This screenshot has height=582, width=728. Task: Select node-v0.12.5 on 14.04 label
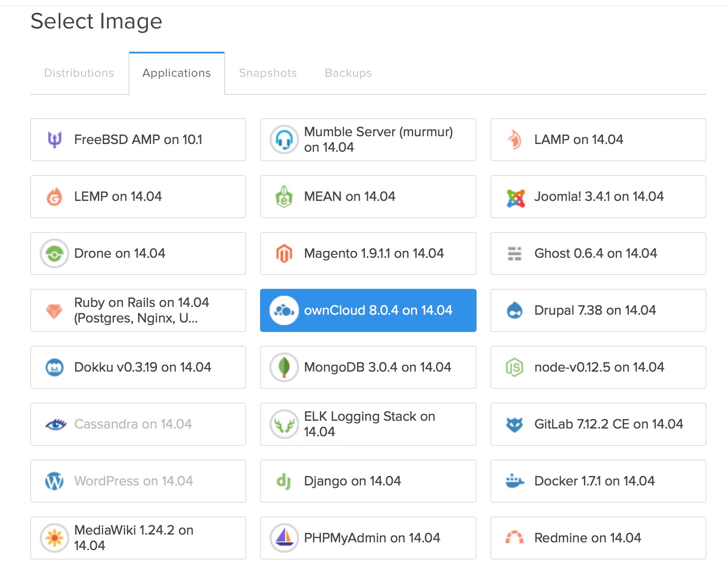[x=599, y=367]
